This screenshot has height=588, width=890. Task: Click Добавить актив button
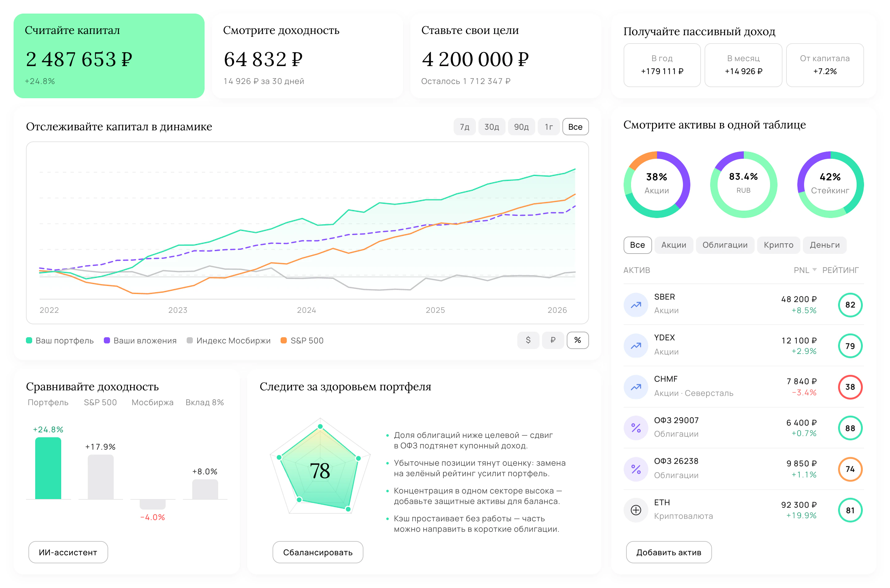pyautogui.click(x=669, y=552)
